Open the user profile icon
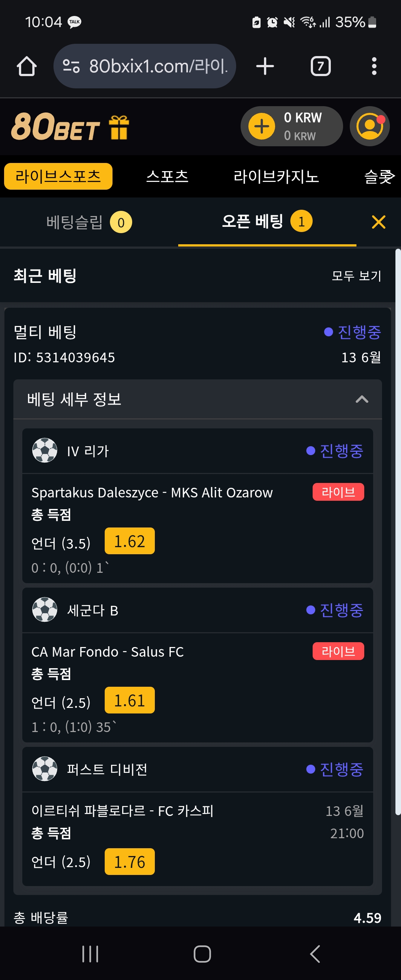The image size is (401, 980). (370, 126)
